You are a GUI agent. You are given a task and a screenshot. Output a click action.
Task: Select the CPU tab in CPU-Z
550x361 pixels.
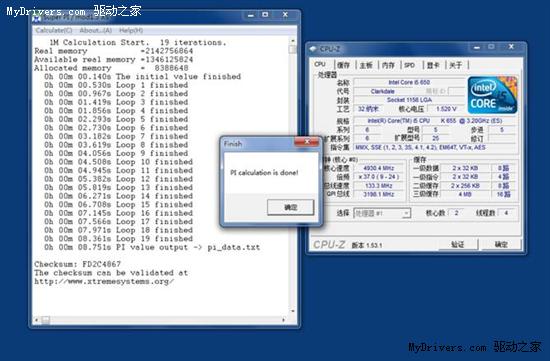(320, 64)
